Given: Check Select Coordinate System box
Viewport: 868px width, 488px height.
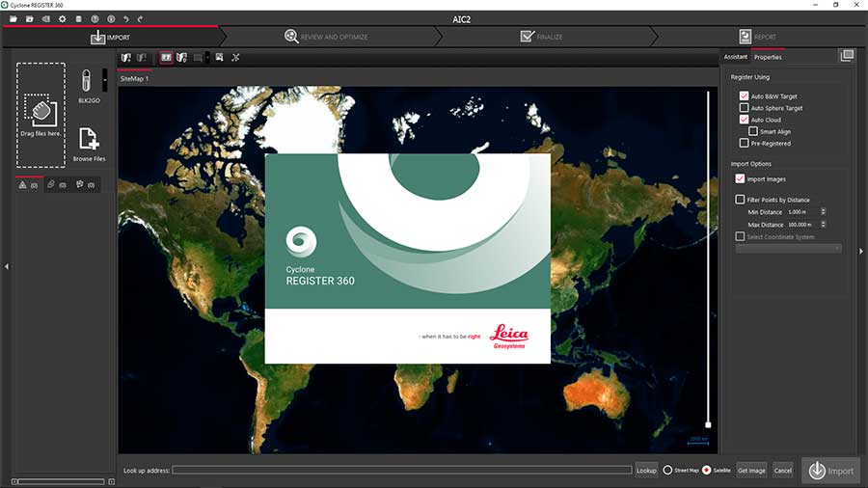Looking at the screenshot, I should (740, 236).
